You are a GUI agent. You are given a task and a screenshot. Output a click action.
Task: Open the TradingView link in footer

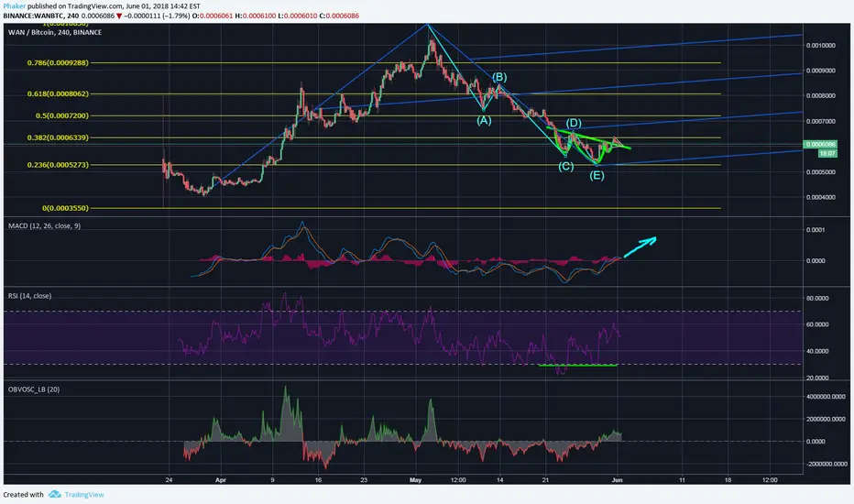coord(84,495)
